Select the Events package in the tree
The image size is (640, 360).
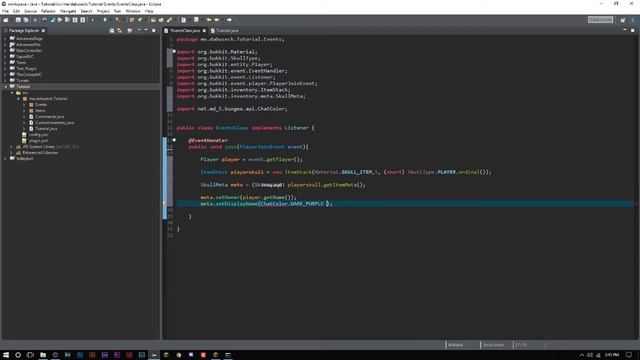pos(41,105)
